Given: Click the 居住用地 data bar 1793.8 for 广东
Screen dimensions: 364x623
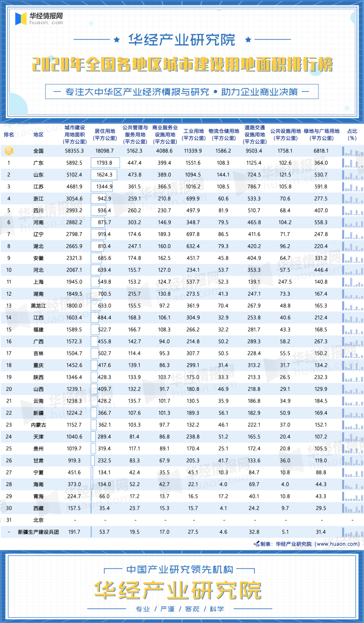Looking at the screenshot, I should [x=105, y=163].
